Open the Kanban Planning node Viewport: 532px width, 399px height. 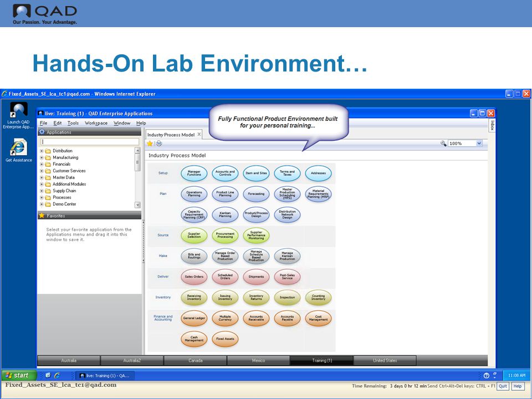pos(225,215)
